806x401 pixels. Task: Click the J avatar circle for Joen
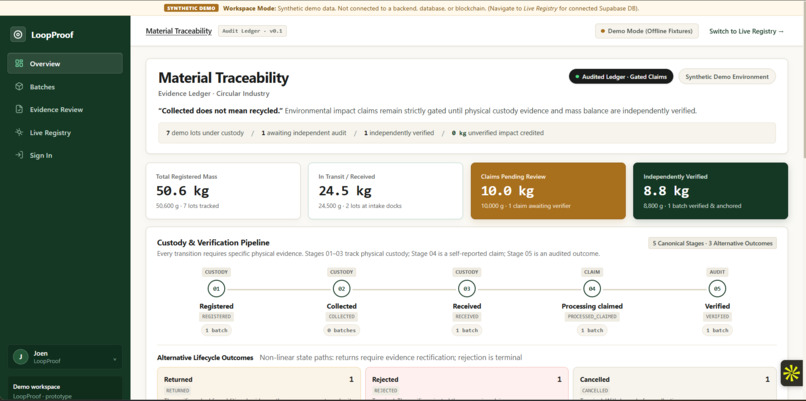tap(21, 357)
